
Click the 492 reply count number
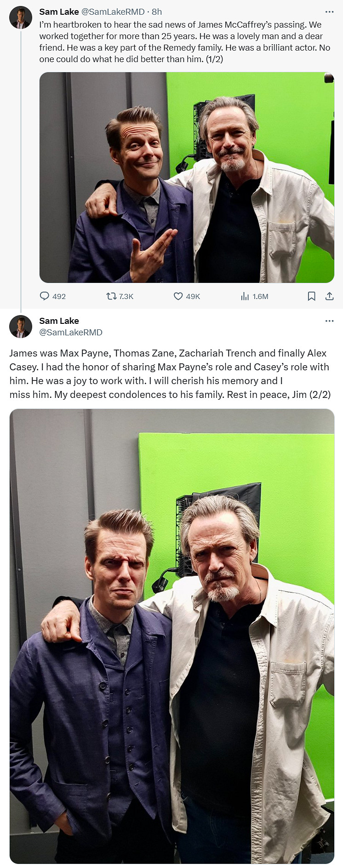59,297
